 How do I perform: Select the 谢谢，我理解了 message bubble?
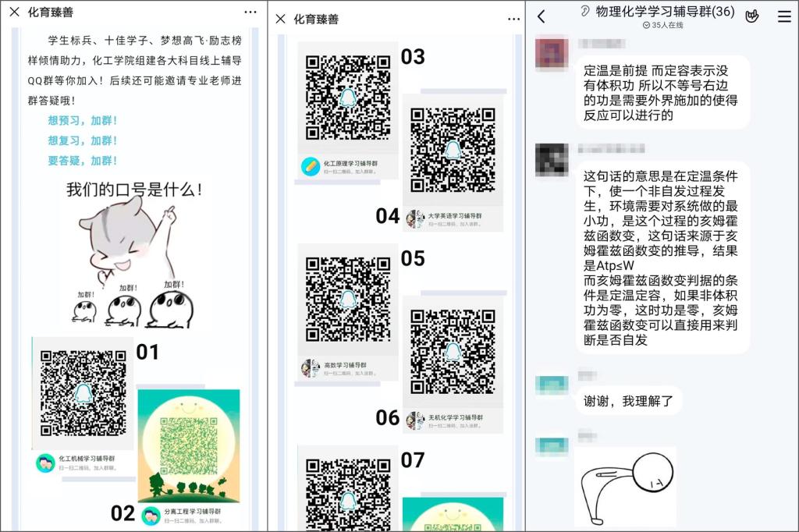click(628, 401)
